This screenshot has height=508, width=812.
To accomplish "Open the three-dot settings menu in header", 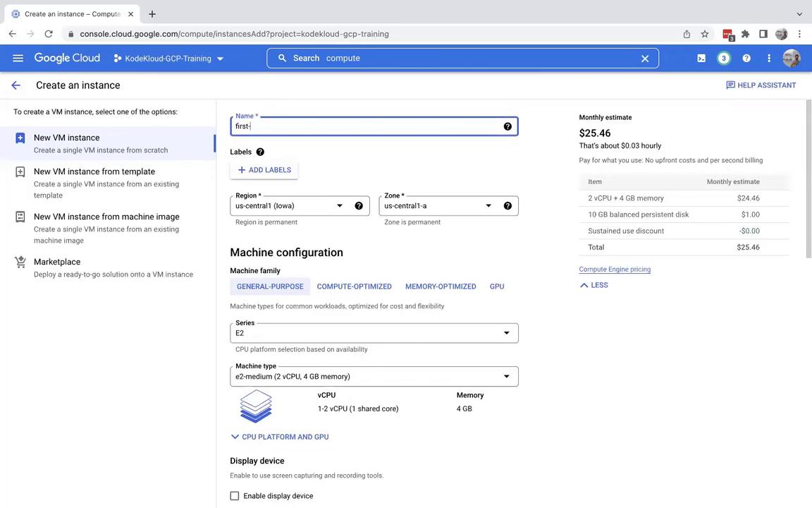I will 769,59.
